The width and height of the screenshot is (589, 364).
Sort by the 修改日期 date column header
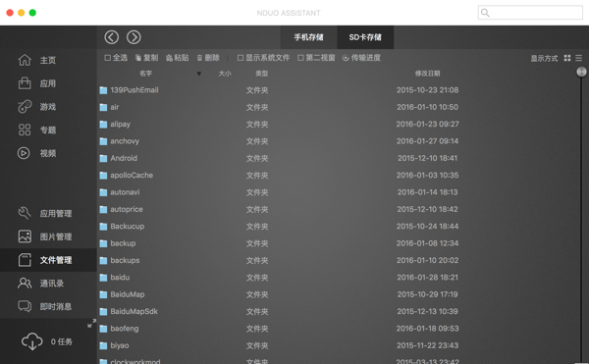[427, 74]
